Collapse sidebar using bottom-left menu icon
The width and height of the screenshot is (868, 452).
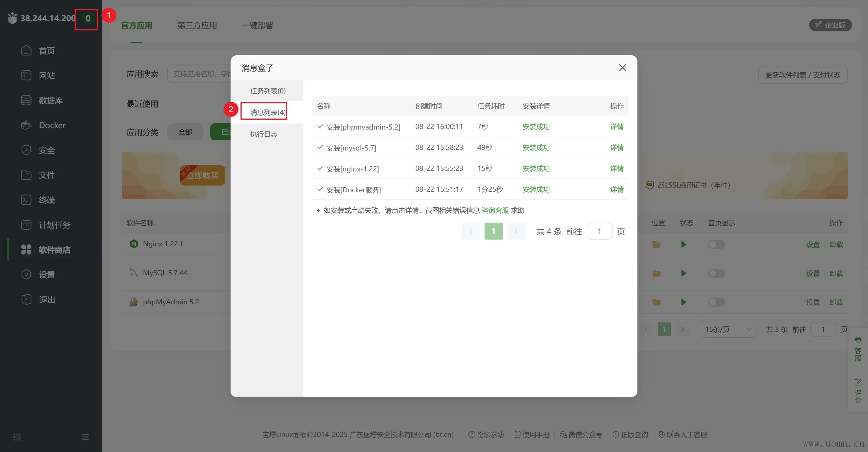(x=17, y=437)
